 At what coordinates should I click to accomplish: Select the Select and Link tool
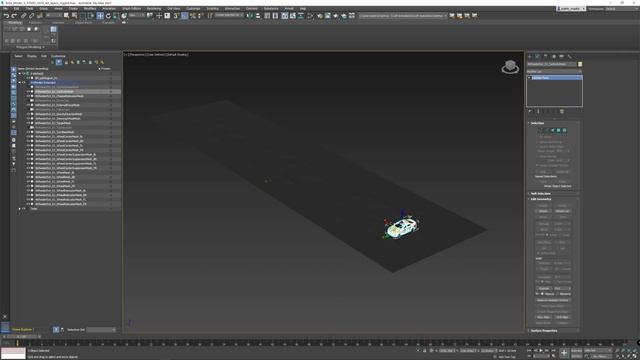pos(24,16)
